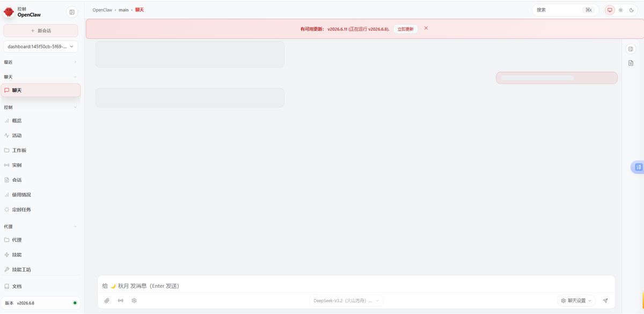Screen dimensions: 644x314
Task: Click the broadcast signal icon in composer
Action: point(120,301)
